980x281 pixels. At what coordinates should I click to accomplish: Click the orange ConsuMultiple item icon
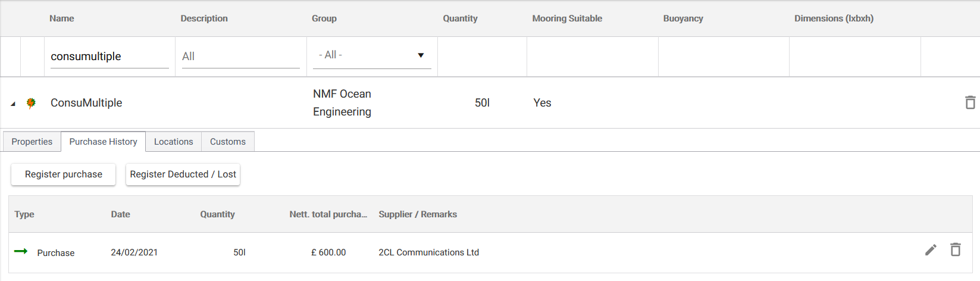pos(32,103)
